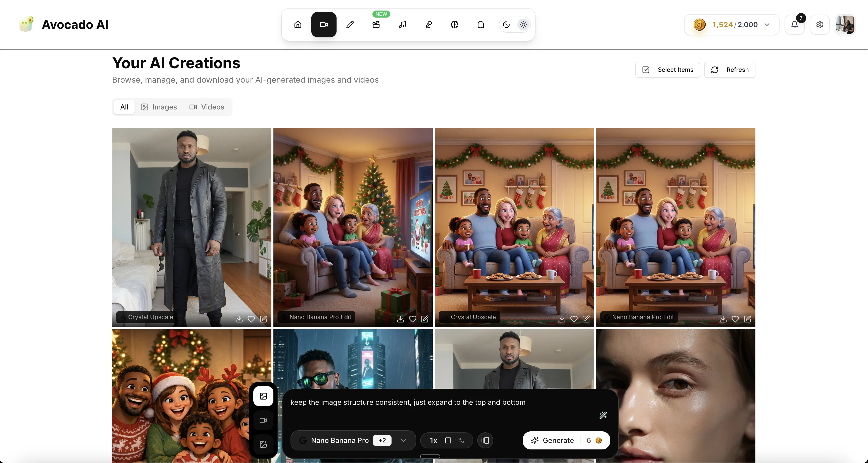Switch to the Videos tab
Image resolution: width=868 pixels, height=463 pixels.
point(207,107)
